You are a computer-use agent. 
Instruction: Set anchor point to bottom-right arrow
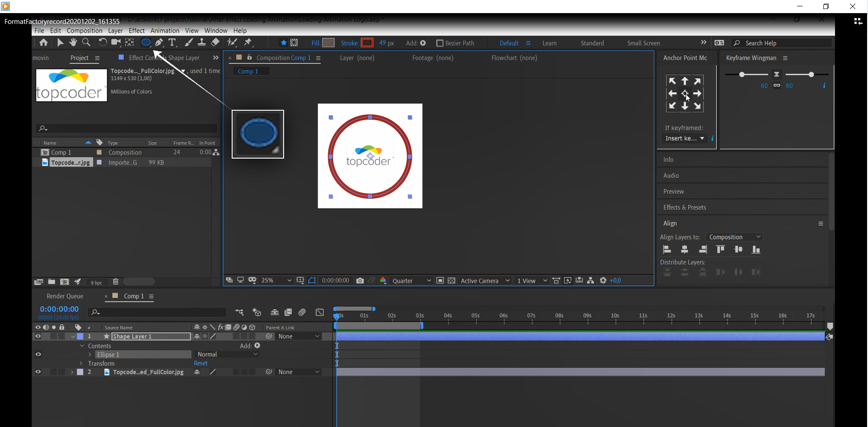coord(698,106)
